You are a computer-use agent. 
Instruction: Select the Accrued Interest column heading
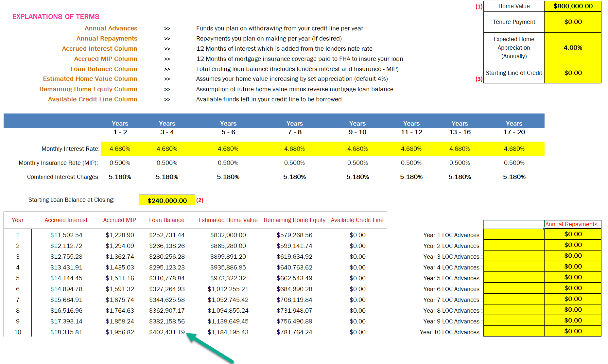pos(66,220)
